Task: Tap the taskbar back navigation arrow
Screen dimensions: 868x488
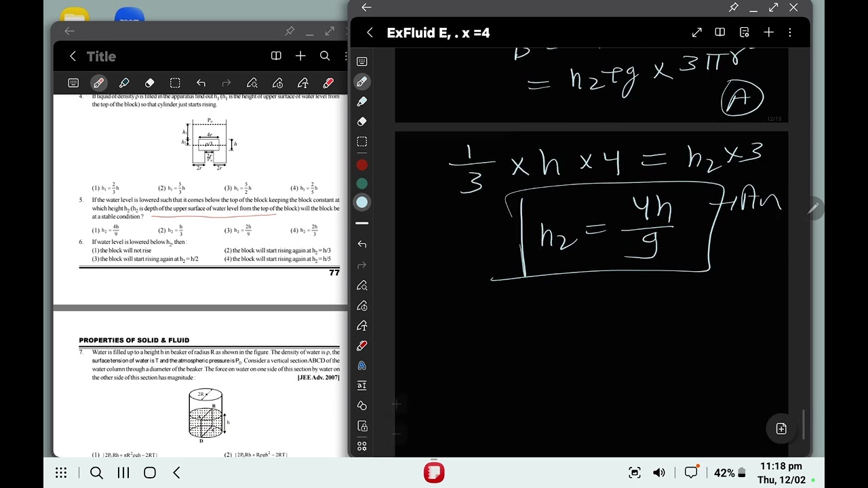Action: coord(177,473)
